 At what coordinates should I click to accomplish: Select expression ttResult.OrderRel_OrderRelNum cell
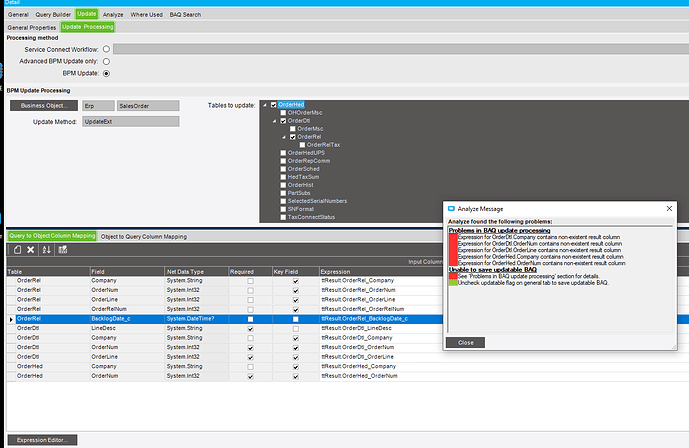click(x=381, y=309)
